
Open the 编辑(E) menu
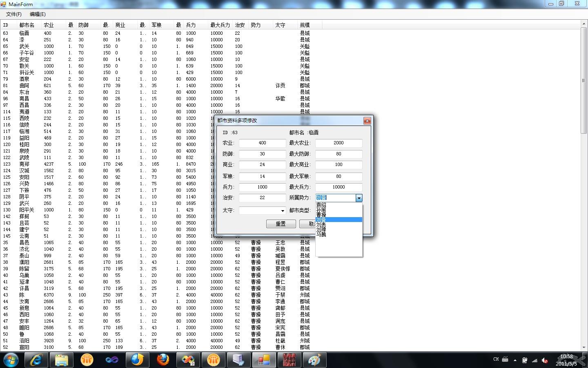pos(38,14)
